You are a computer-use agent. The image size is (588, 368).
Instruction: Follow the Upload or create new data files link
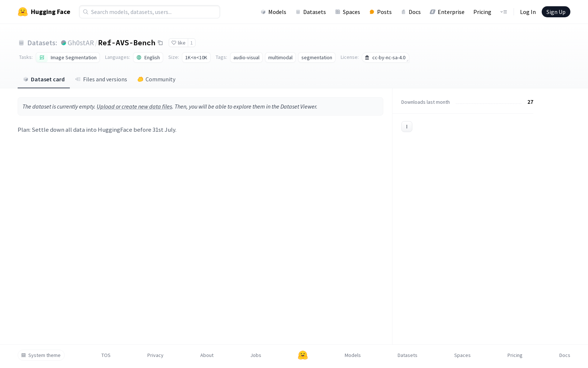pyautogui.click(x=134, y=106)
